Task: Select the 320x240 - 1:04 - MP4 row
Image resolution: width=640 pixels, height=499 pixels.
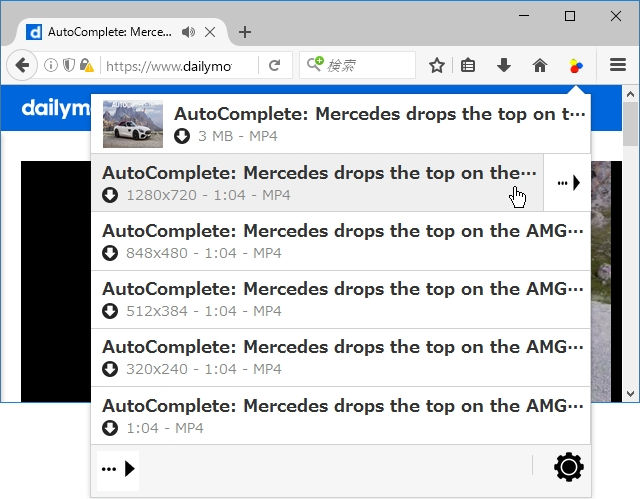Action: [341, 357]
